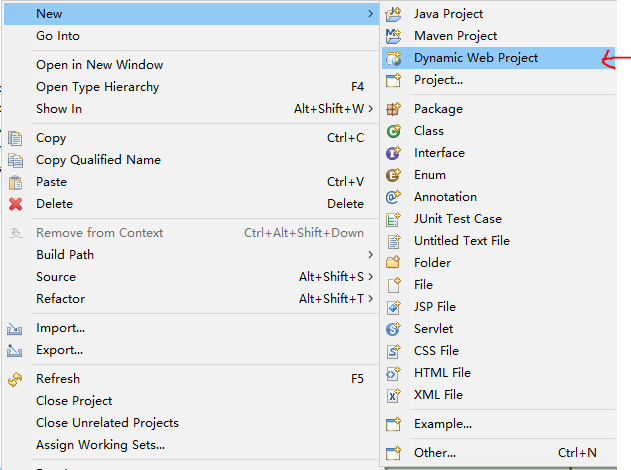Click the red Delete X icon
Screen dimensions: 631x470
coord(15,204)
